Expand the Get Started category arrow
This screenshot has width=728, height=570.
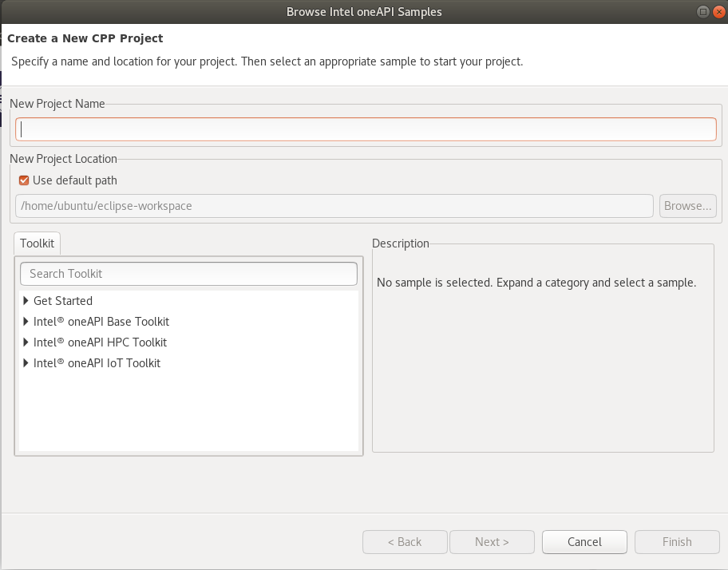pos(26,301)
